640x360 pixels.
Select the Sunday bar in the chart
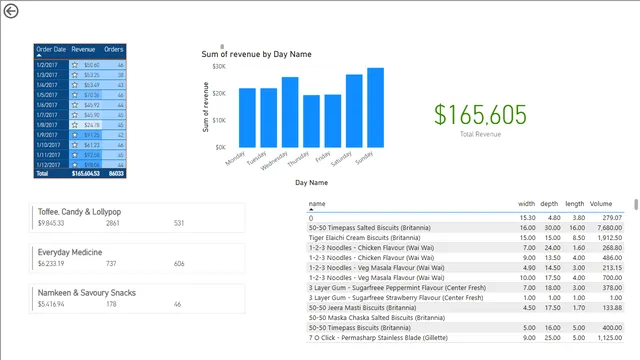[x=376, y=108]
